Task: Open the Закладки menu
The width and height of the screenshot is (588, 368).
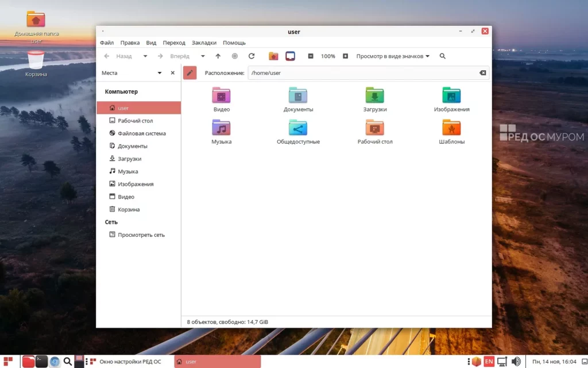Action: [x=204, y=43]
